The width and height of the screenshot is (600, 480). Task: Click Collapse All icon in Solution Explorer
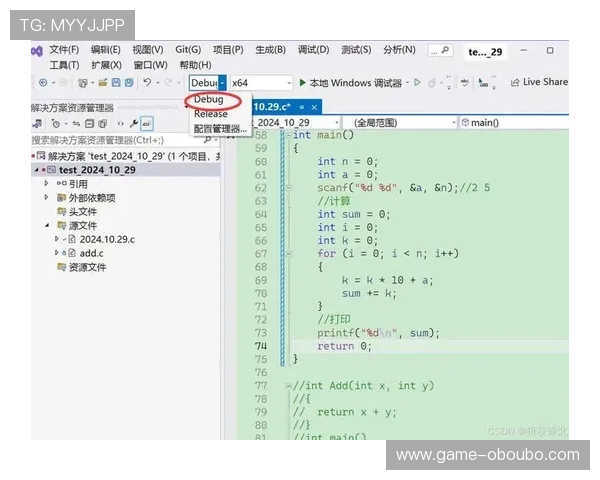(x=89, y=123)
